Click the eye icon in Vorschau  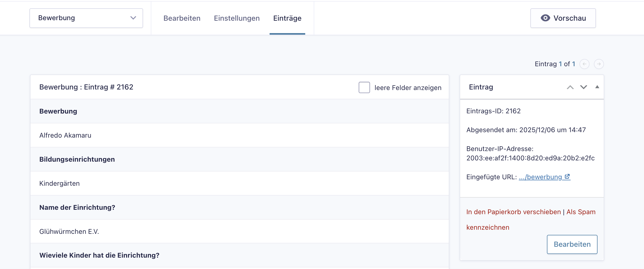pyautogui.click(x=545, y=18)
